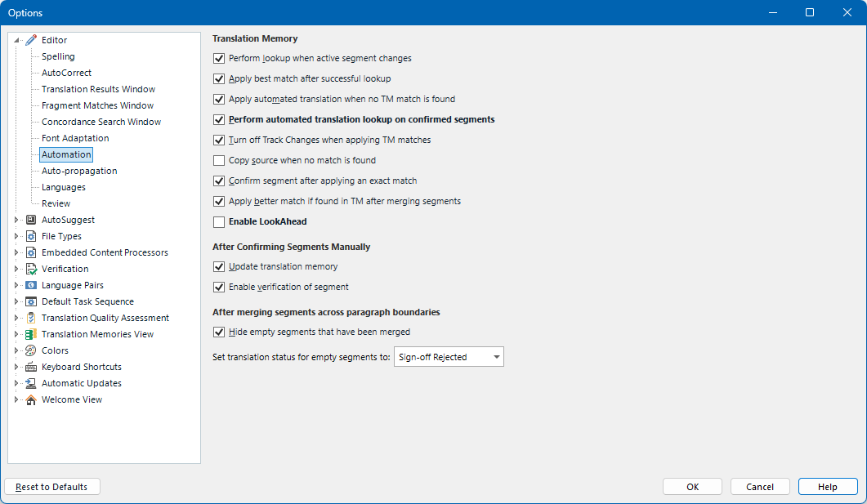867x504 pixels.
Task: Click the File Types gear-page icon
Action: (32, 236)
